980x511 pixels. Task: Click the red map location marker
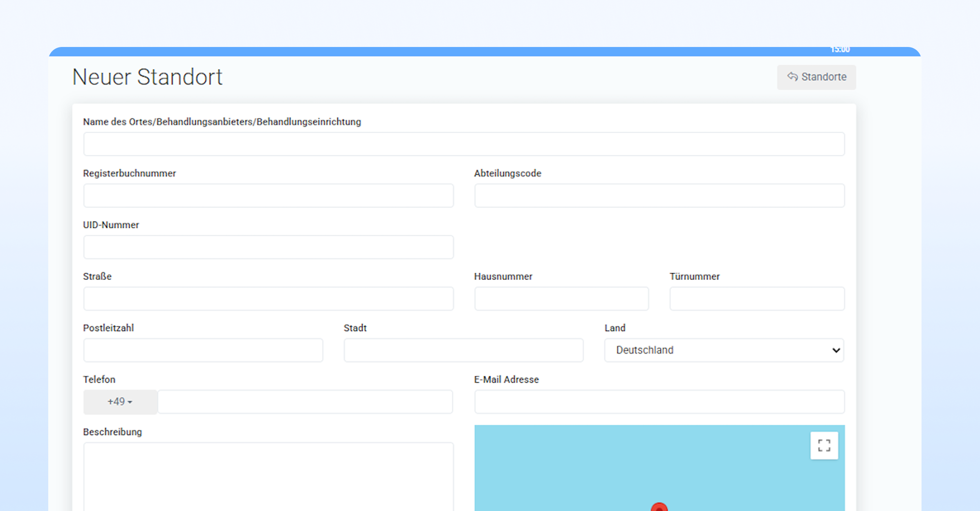click(659, 507)
